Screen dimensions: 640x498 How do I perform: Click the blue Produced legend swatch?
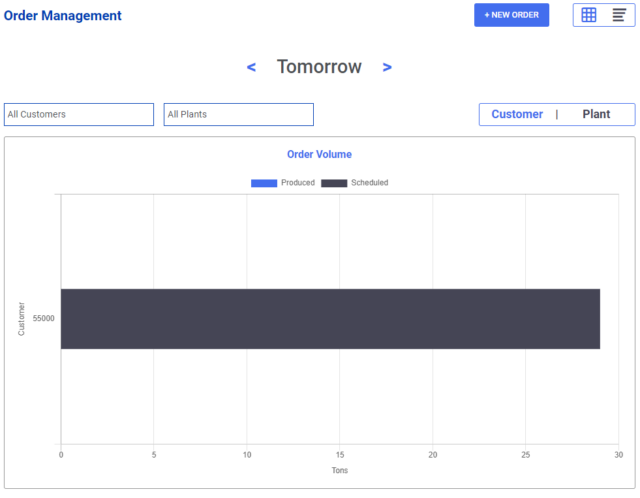point(264,183)
